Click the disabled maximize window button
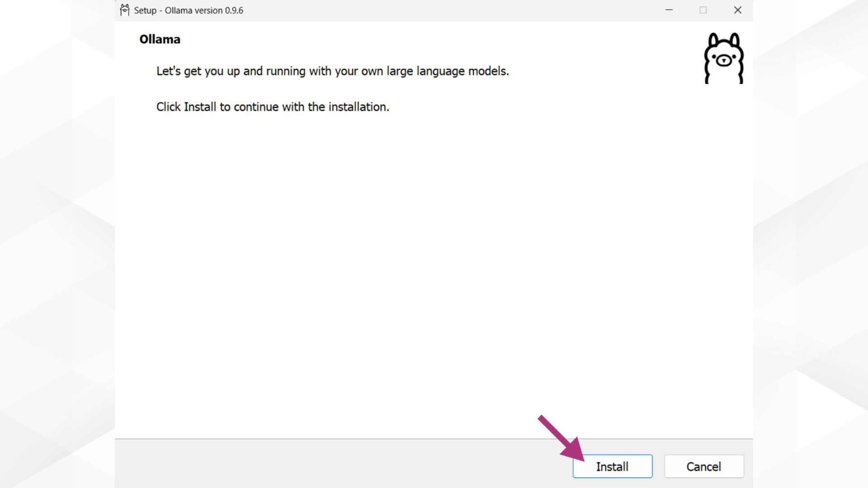The width and height of the screenshot is (868, 488). [703, 10]
